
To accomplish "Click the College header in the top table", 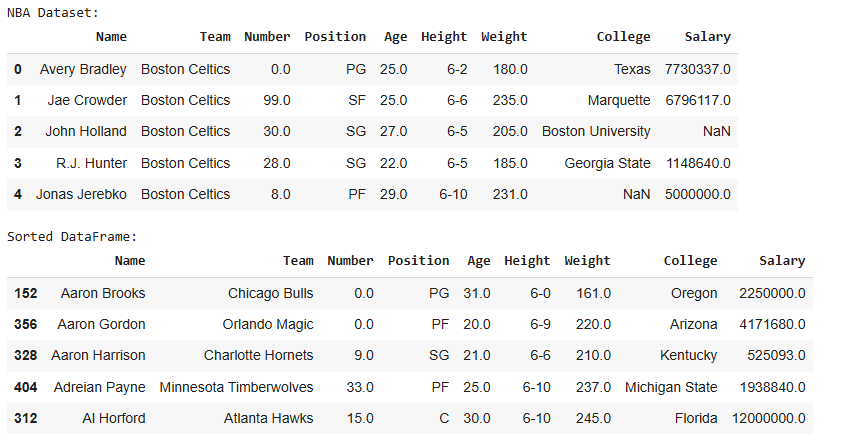I will 623,37.
